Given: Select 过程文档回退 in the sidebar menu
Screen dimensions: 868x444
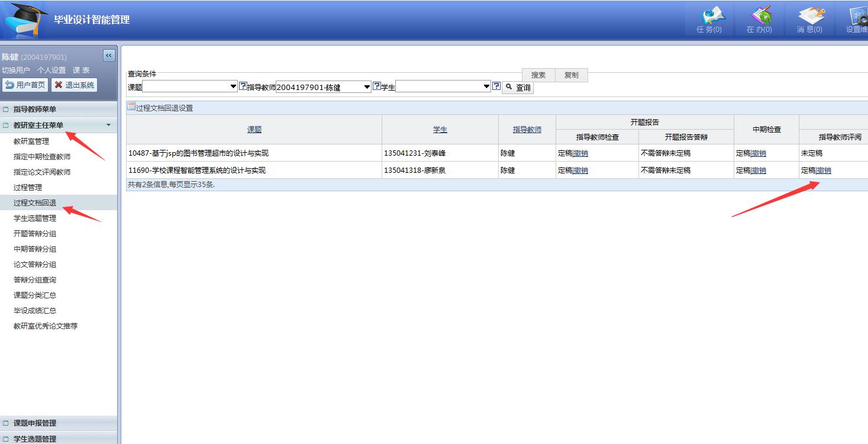Looking at the screenshot, I should tap(35, 202).
